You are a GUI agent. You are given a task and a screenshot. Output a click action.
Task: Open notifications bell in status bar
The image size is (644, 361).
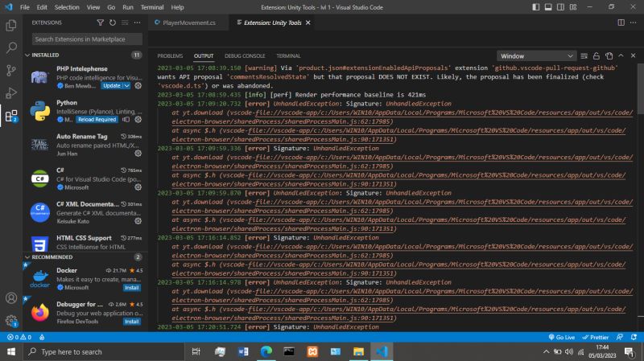click(x=634, y=337)
